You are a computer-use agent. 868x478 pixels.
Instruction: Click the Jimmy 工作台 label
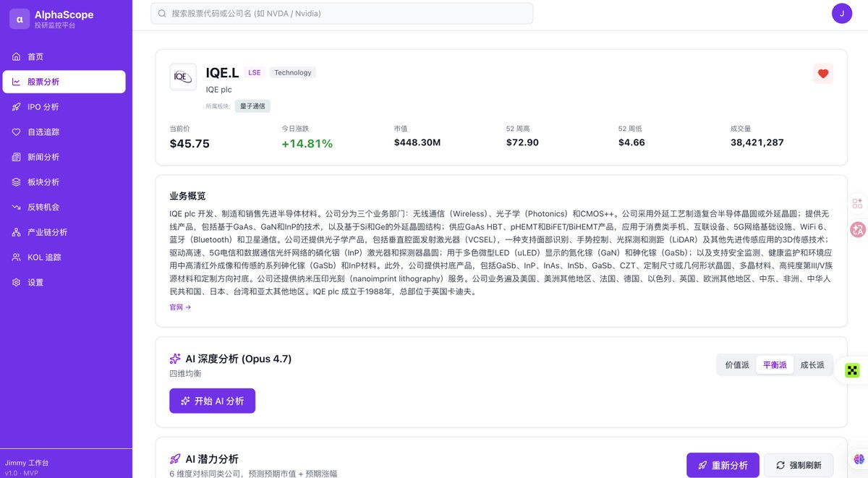(x=27, y=463)
